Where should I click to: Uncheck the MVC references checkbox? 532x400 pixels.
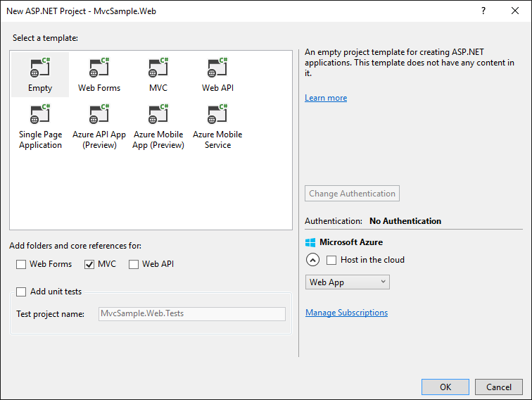[x=89, y=265]
